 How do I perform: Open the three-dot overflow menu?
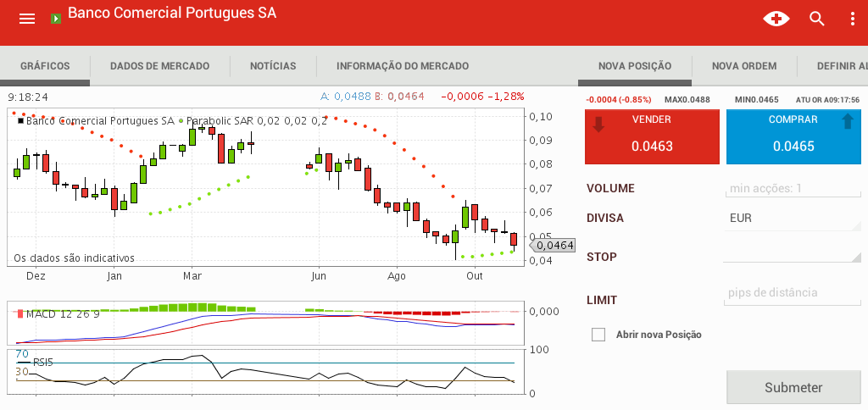(853, 19)
